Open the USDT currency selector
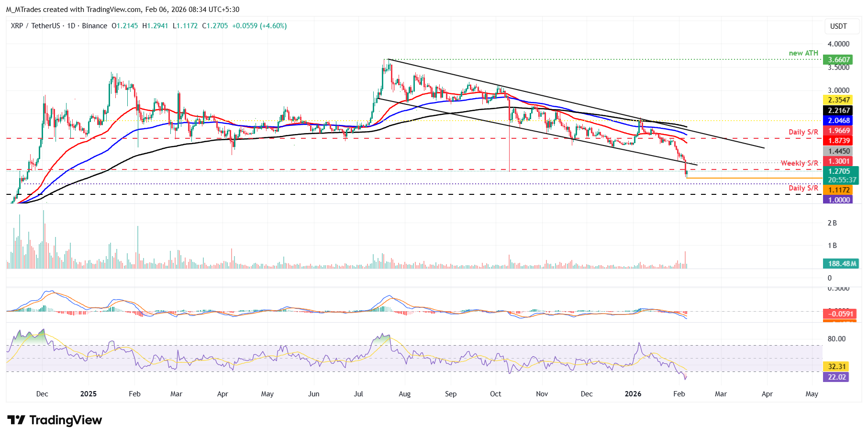Viewport: 868px width, 438px height. [x=838, y=26]
